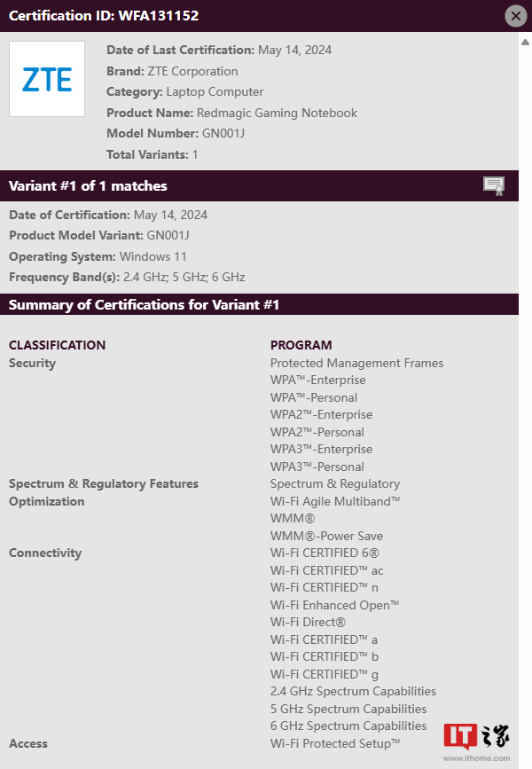Image resolution: width=532 pixels, height=769 pixels.
Task: Close the certification details dialog
Action: pyautogui.click(x=516, y=16)
